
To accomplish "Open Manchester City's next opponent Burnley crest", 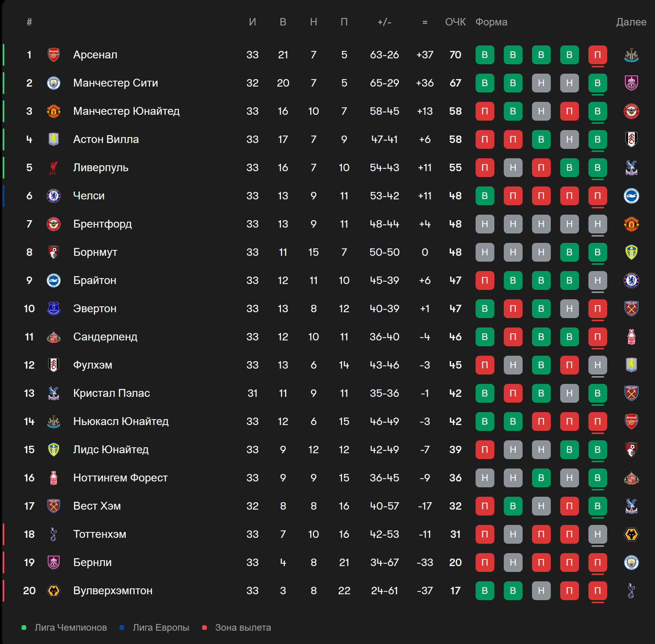I will point(631,83).
